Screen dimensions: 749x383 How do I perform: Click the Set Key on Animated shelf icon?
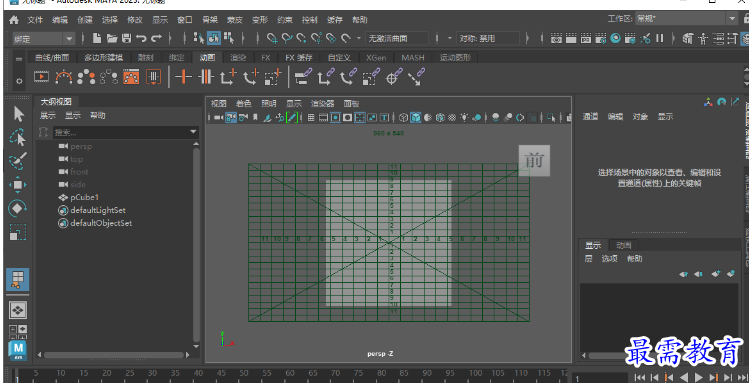(206, 77)
